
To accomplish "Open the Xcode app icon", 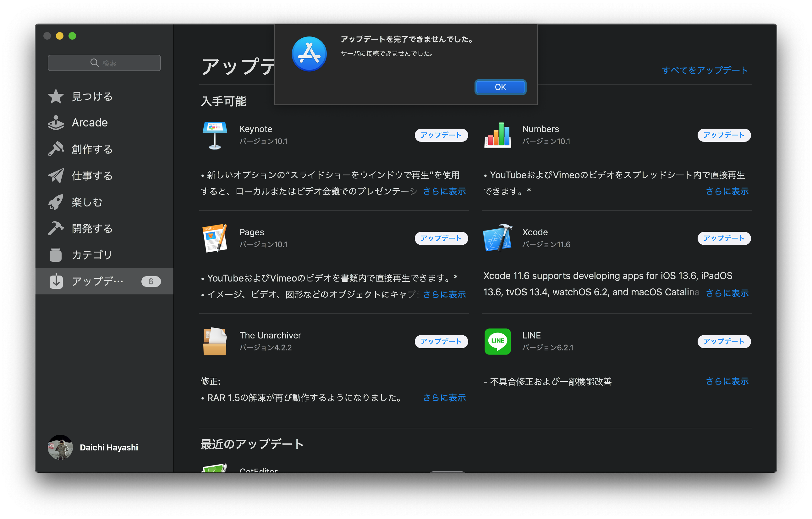I will click(497, 238).
